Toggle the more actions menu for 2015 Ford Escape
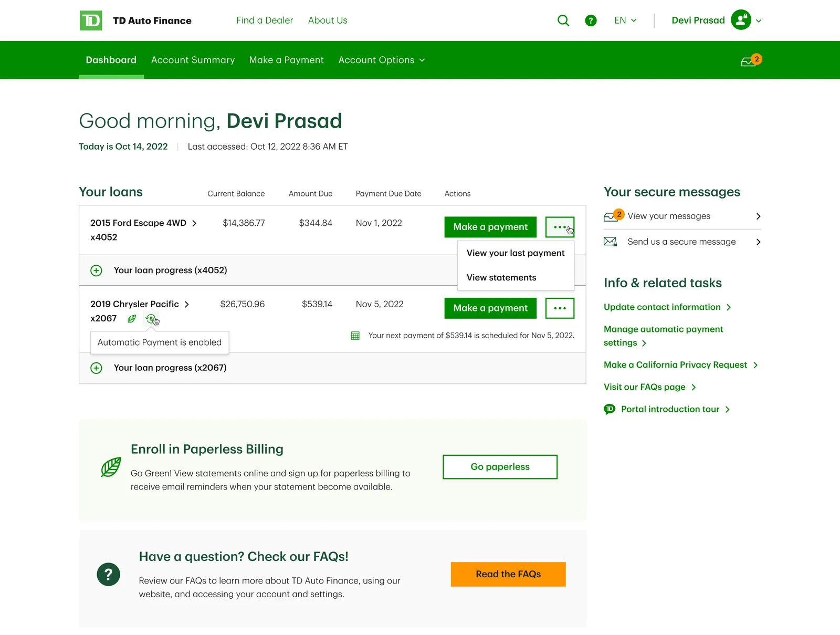 [560, 227]
